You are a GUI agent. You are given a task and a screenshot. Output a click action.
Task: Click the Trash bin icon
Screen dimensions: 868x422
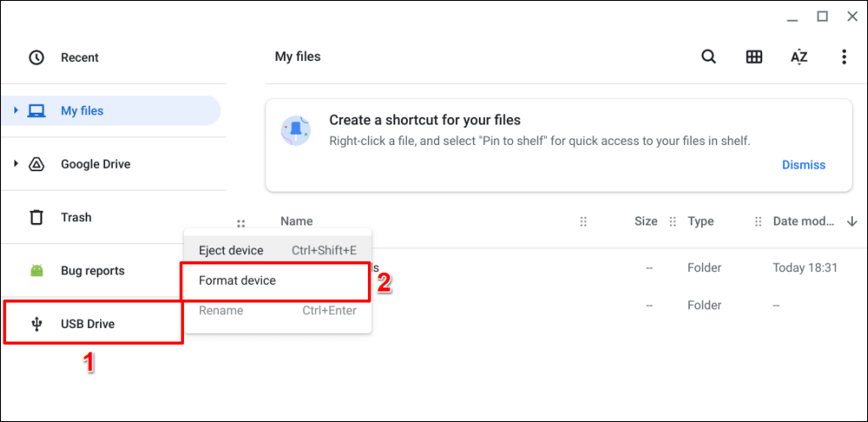click(x=36, y=218)
